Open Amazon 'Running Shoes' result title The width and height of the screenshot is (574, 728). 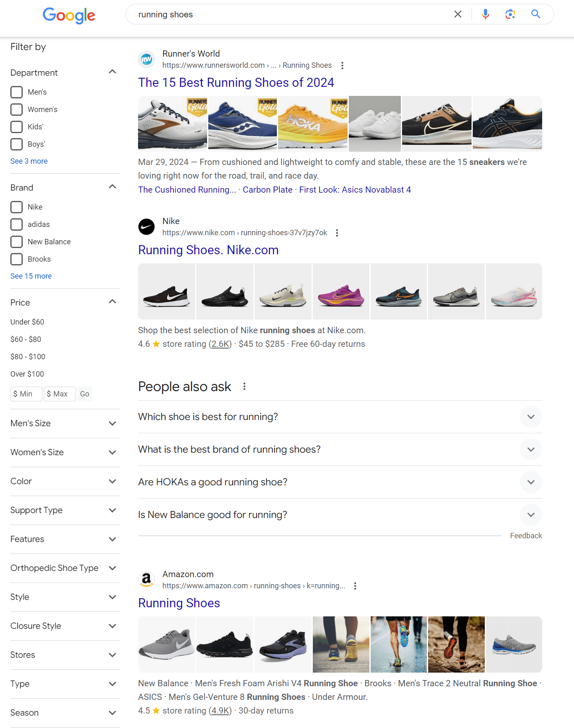click(179, 603)
